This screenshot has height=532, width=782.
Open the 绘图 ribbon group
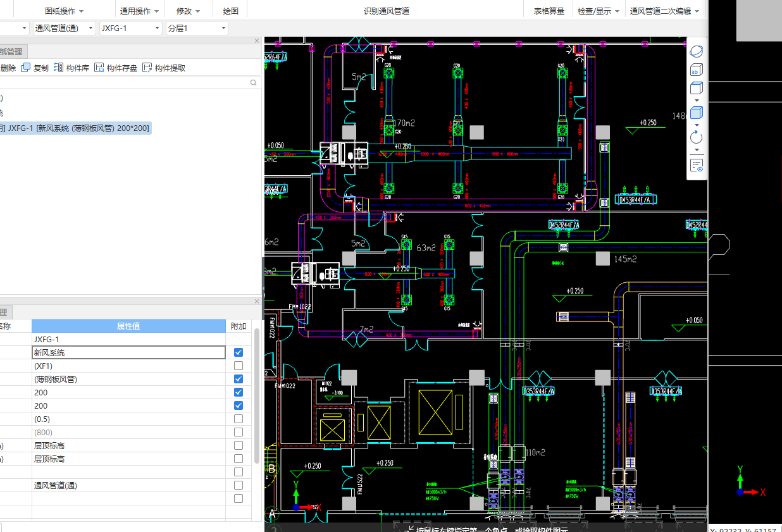click(x=231, y=11)
